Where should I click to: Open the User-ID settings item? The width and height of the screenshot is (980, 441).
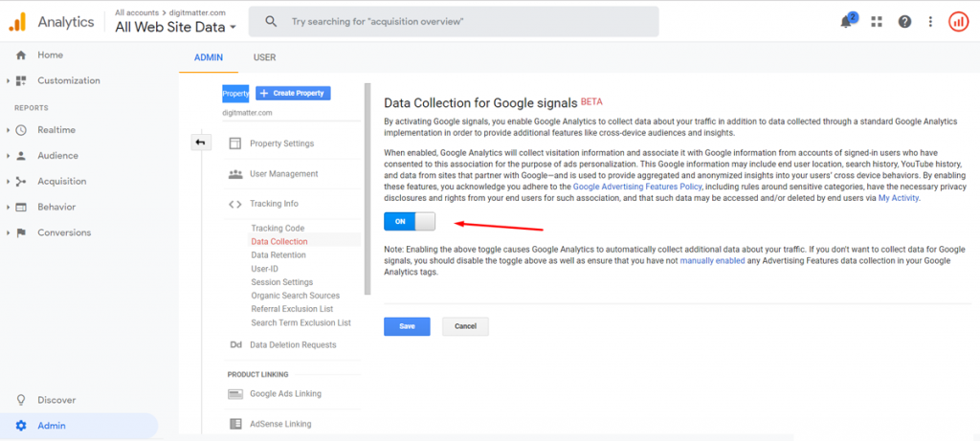point(264,269)
